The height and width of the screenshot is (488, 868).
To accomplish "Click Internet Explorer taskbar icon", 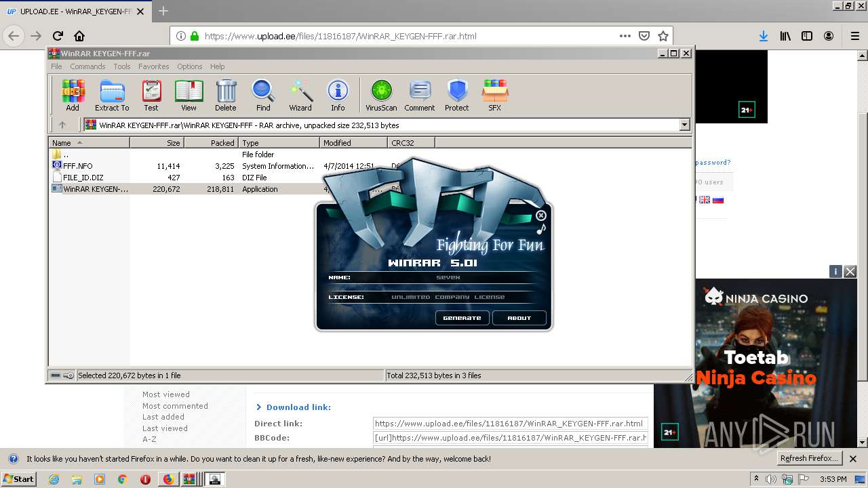I will [x=54, y=479].
